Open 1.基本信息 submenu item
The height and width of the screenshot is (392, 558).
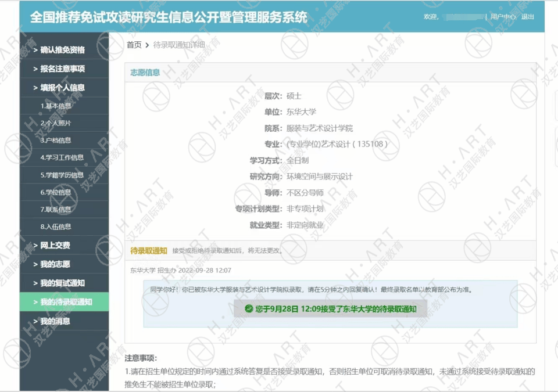click(x=56, y=106)
